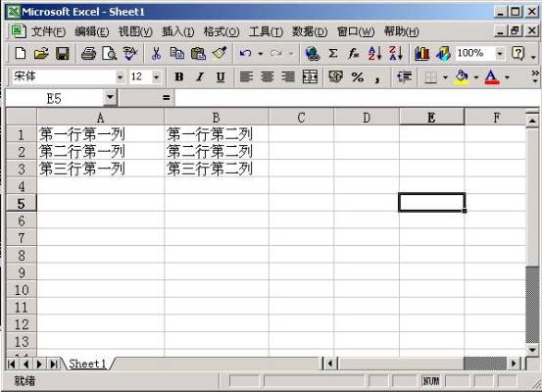
Task: Click in the formula bar input
Action: 357,98
